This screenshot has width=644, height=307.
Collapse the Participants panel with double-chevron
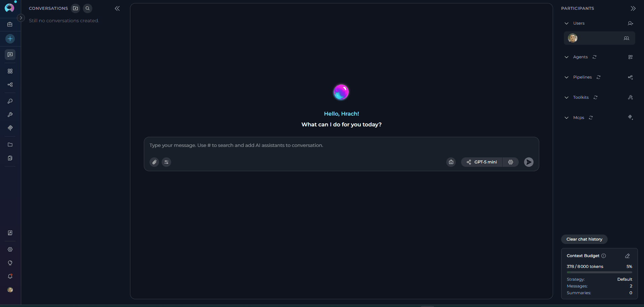pos(633,8)
